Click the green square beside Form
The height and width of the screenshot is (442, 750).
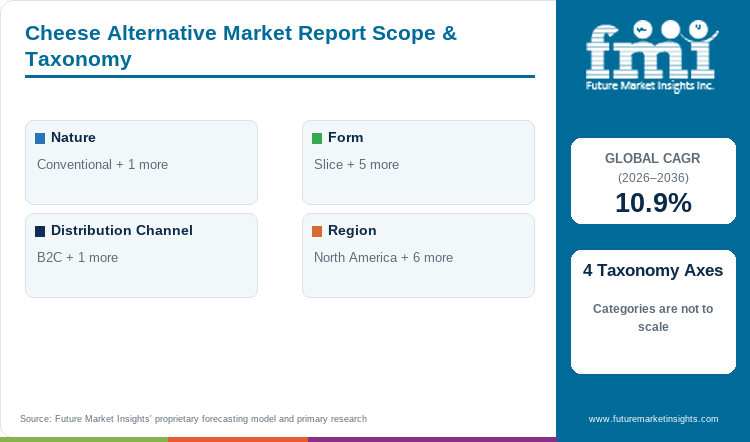pos(317,138)
